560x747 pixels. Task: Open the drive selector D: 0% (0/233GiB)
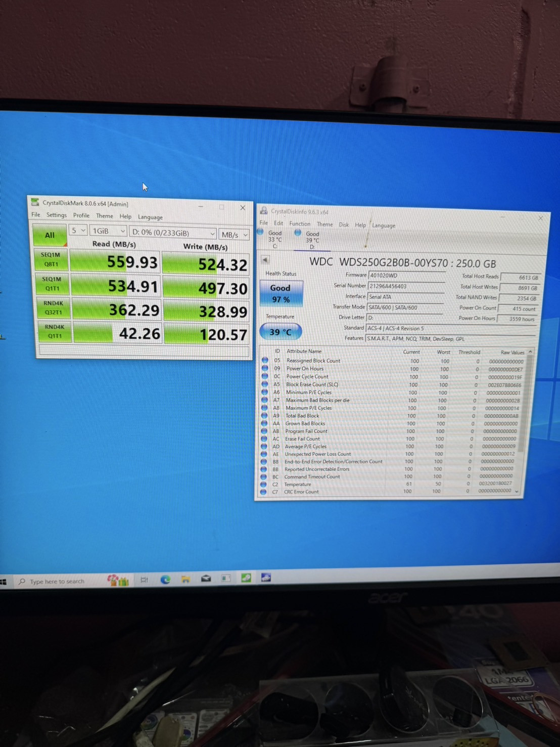(173, 233)
